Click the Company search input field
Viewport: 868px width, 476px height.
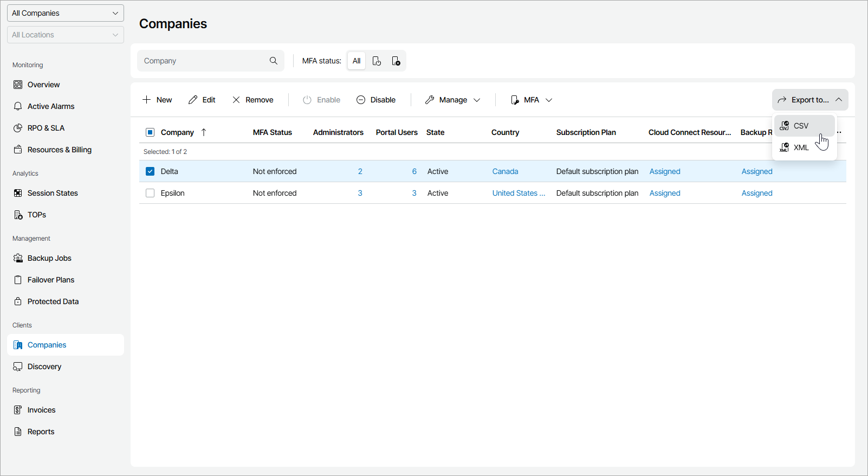click(203, 61)
